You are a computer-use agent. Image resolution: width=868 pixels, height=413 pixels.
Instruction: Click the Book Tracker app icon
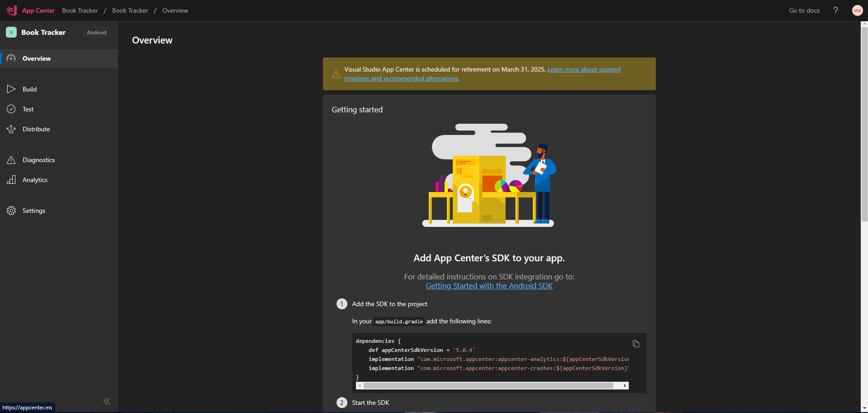(11, 32)
